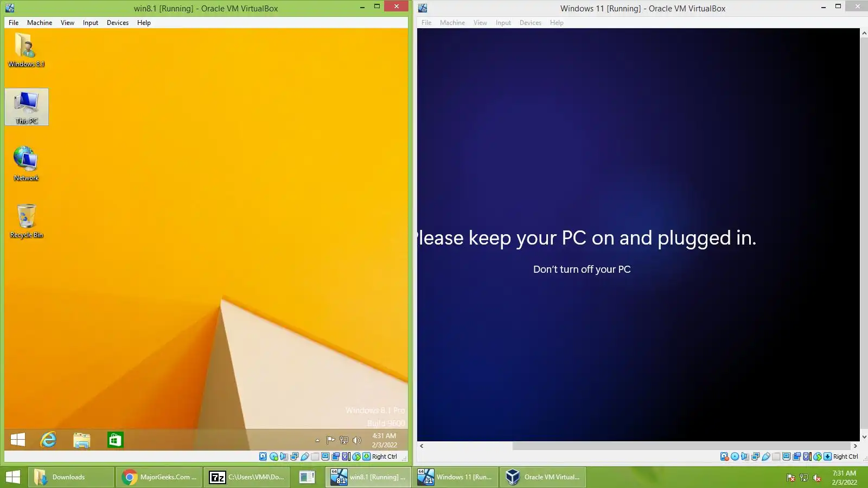Launch Internet Explorer from the win8.1 guest taskbar

49,440
